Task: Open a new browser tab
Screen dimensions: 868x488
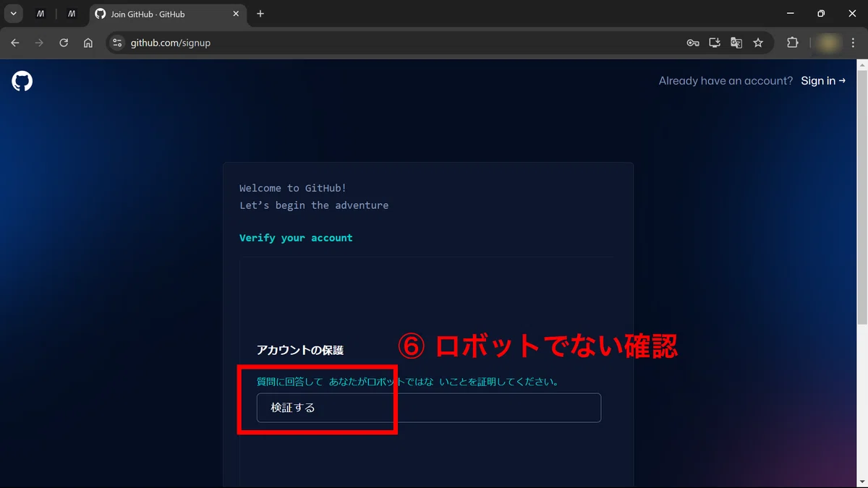Action: (260, 14)
